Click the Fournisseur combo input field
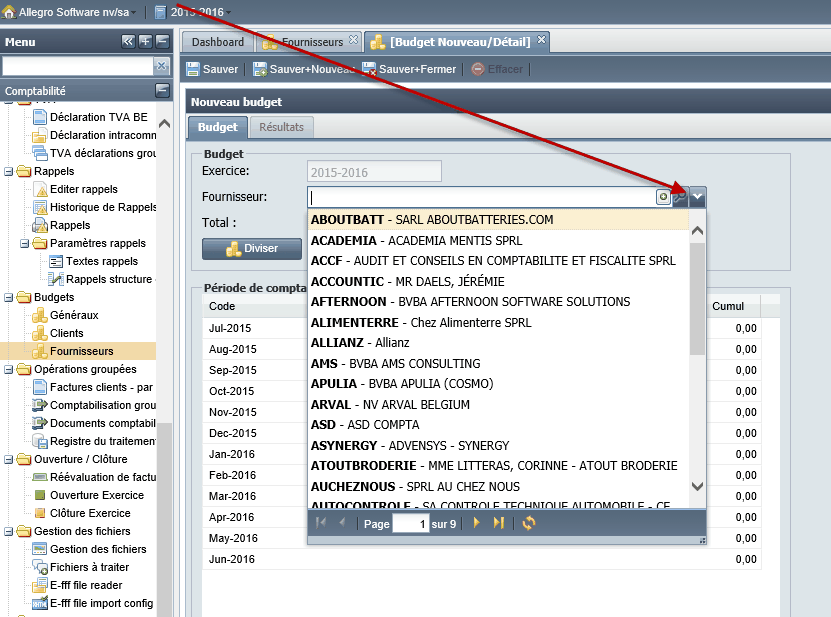The image size is (831, 617). click(481, 197)
